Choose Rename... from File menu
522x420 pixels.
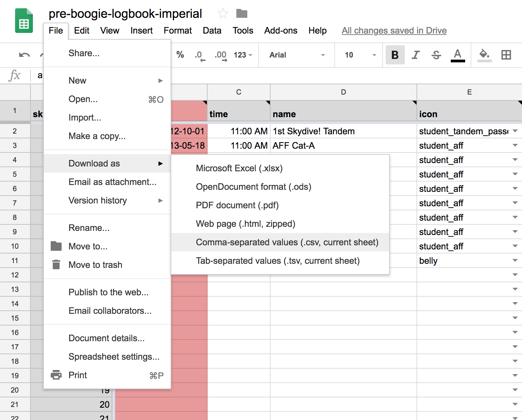(x=107, y=228)
